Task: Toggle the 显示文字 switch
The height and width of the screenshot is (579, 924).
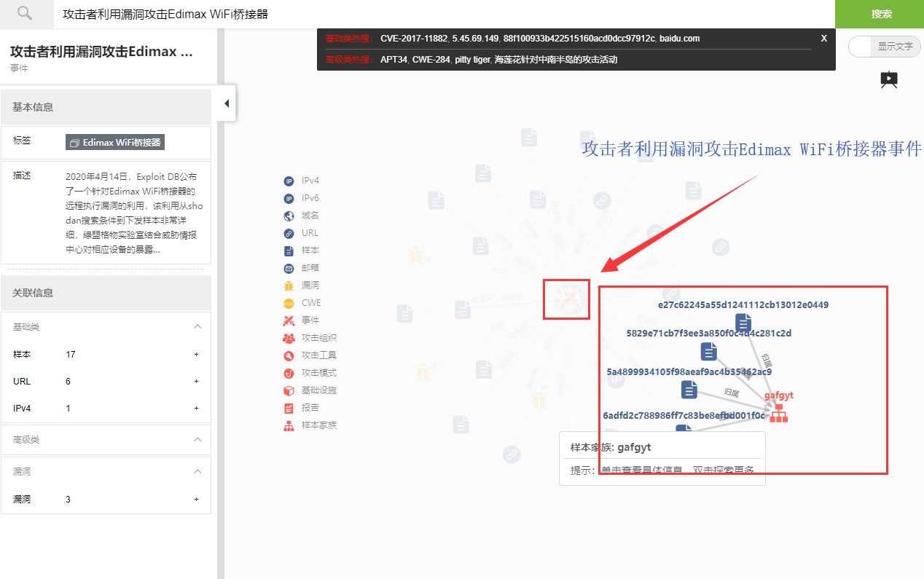Action: pyautogui.click(x=884, y=47)
